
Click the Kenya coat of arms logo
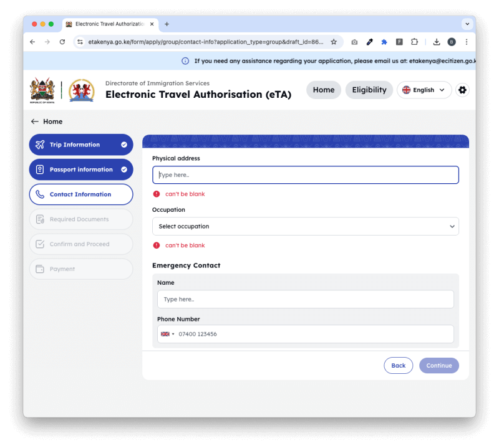42,90
